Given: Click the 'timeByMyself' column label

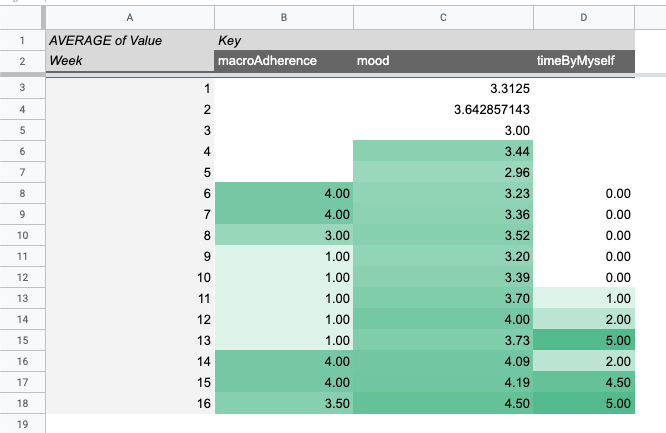Looking at the screenshot, I should pos(584,61).
